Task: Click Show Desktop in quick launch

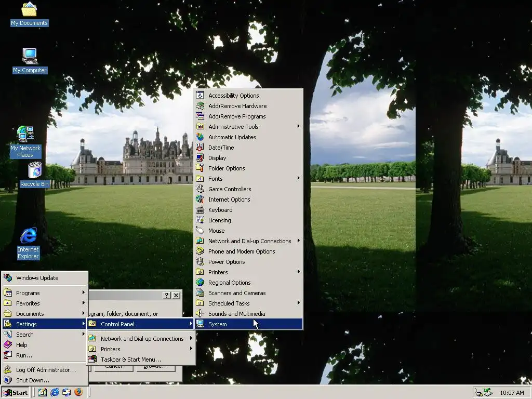Action: [x=43, y=393]
